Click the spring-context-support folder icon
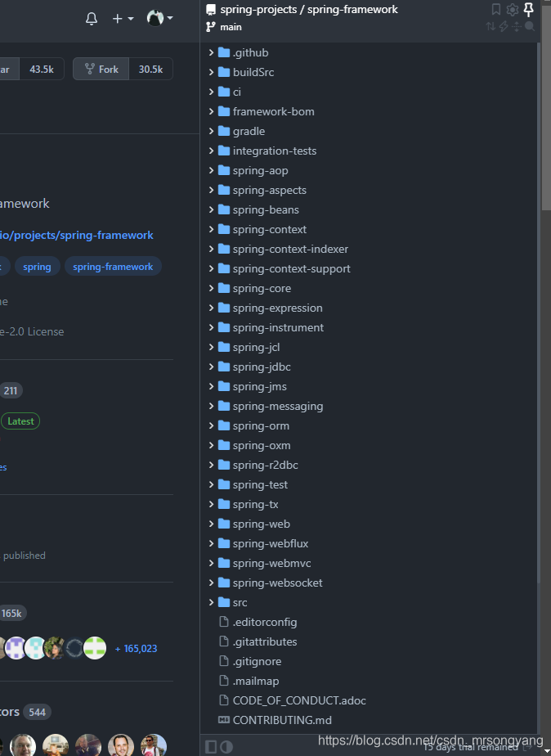Image resolution: width=551 pixels, height=756 pixels. (x=224, y=268)
